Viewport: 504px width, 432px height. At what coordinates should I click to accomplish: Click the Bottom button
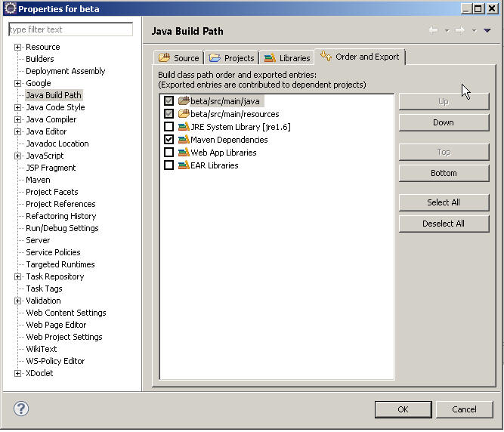[x=444, y=173]
